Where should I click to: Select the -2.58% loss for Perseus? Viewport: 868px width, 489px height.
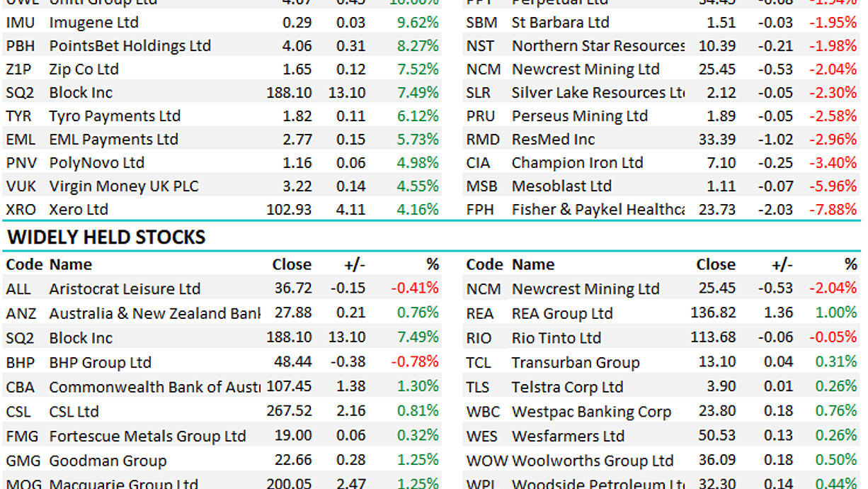tap(833, 116)
